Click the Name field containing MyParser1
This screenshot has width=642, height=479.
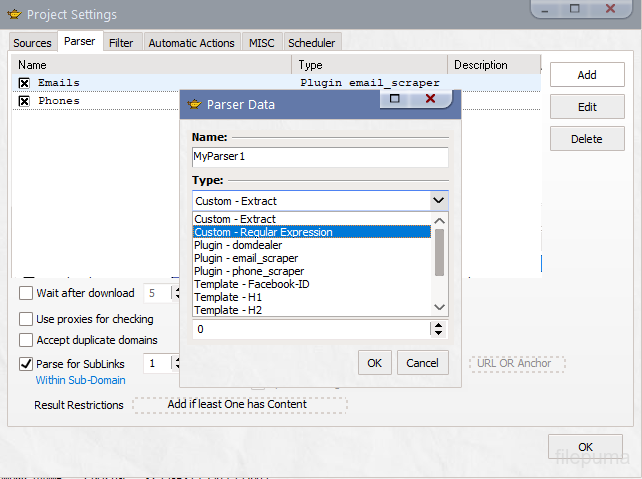pos(319,157)
